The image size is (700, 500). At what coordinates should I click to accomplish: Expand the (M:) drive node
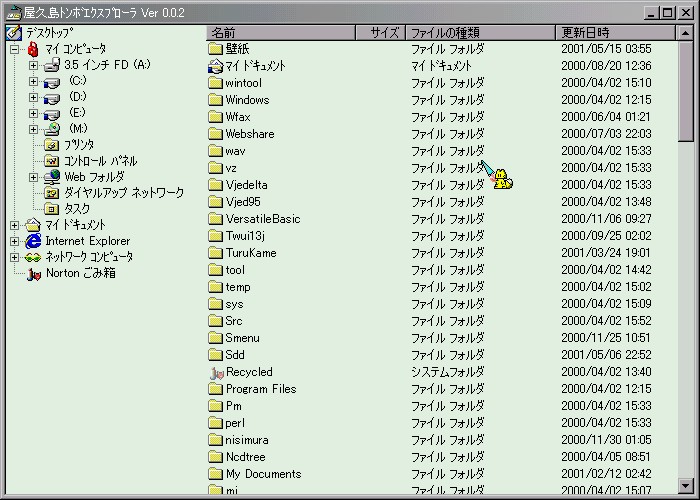(x=33, y=129)
